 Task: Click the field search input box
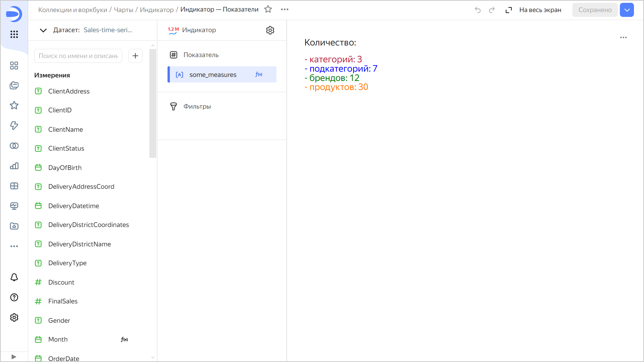(x=78, y=56)
